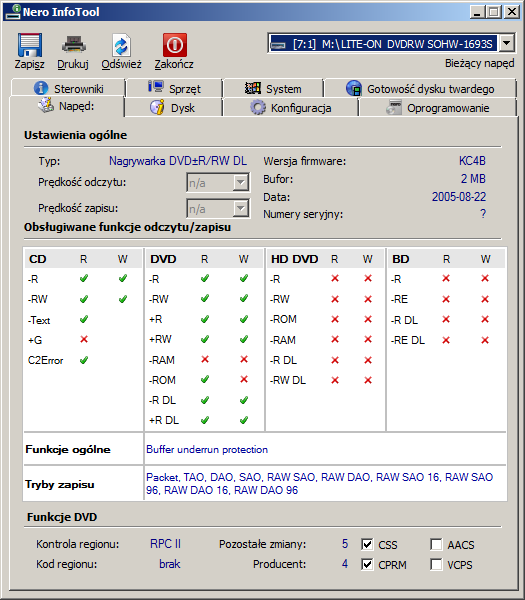Image resolution: width=525 pixels, height=600 pixels.
Task: Click the Zapisz button label
Action: point(29,64)
